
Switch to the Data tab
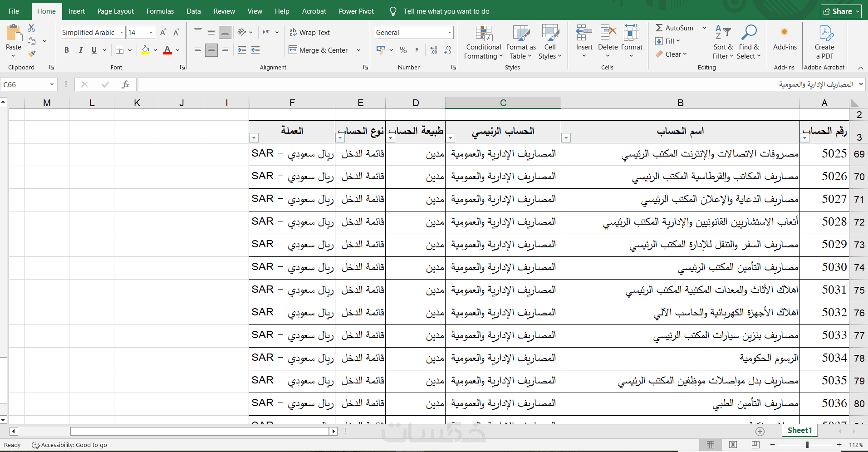coord(194,11)
